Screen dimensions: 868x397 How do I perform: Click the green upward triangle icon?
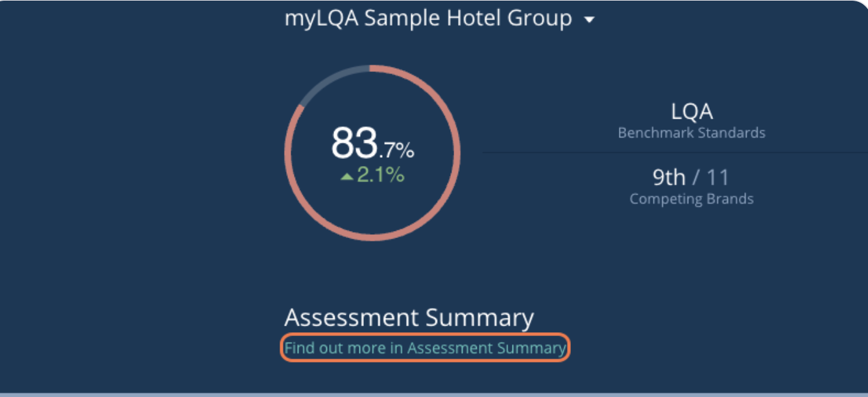347,176
